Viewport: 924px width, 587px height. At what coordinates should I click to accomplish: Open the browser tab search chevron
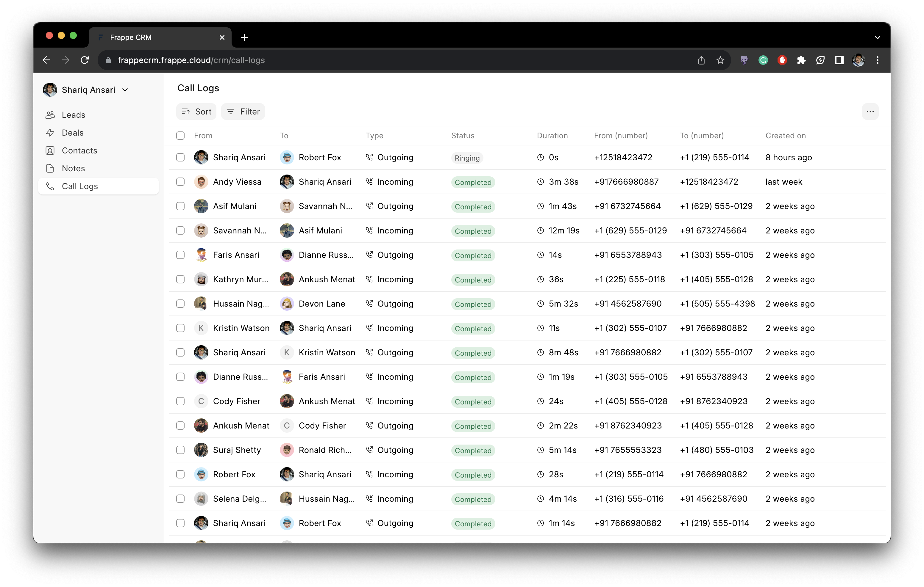[x=877, y=37]
